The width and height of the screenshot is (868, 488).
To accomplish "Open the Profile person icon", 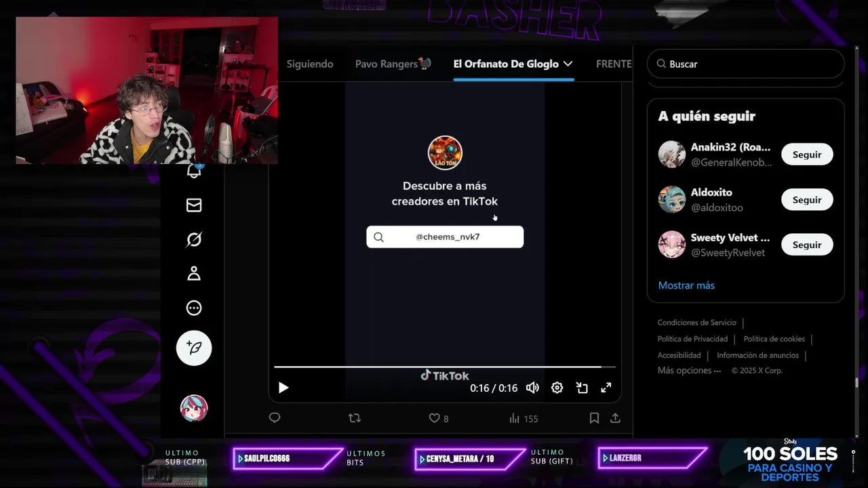I will (x=194, y=273).
